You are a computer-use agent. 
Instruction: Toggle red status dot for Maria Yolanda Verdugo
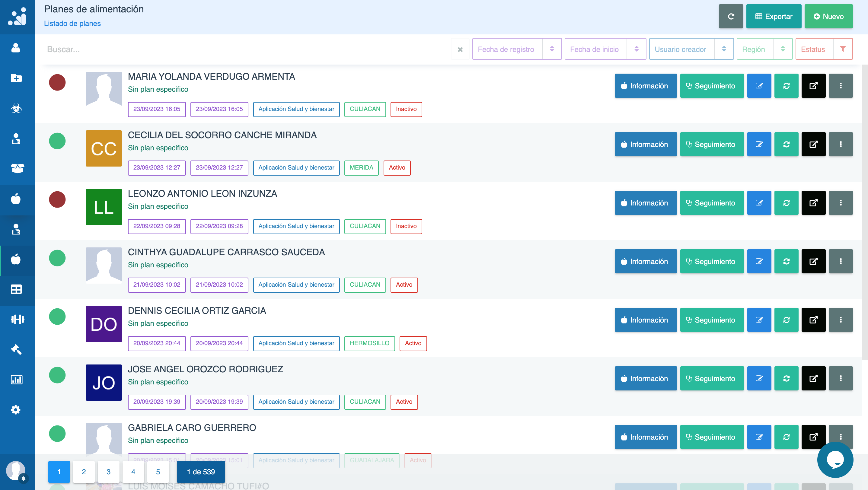[x=57, y=82]
